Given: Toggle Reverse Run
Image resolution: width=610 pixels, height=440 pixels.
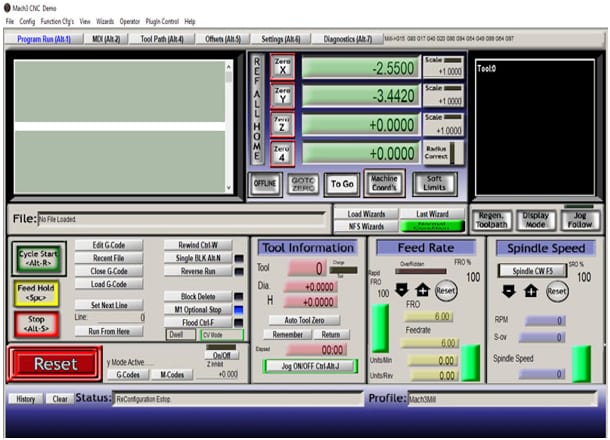Looking at the screenshot, I should pos(198,271).
